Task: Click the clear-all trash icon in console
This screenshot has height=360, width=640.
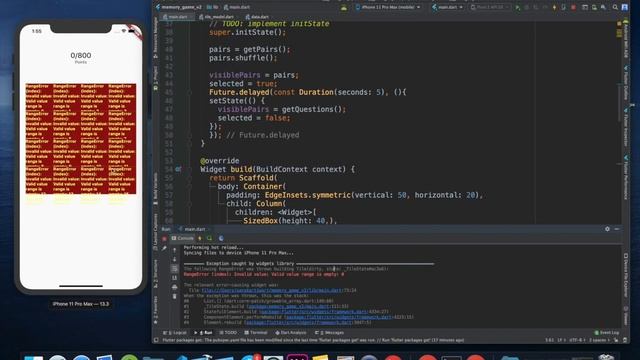Action: [x=175, y=297]
